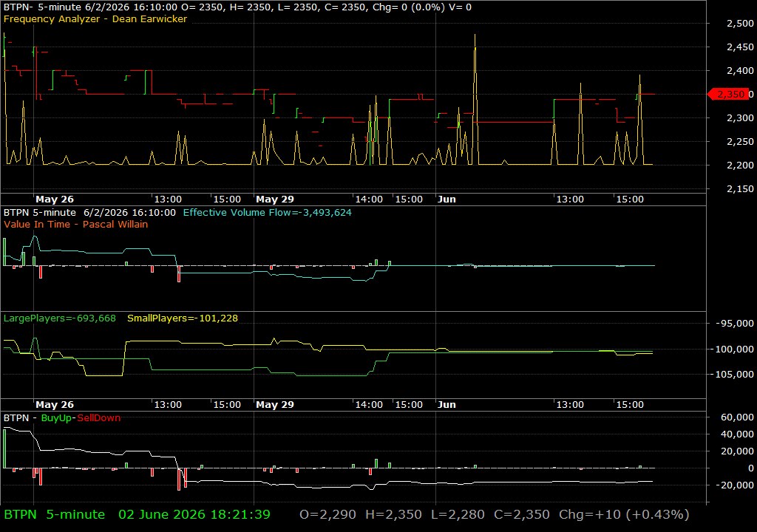
Task: Click 'C=2,350' in the status bar
Action: click(x=521, y=514)
